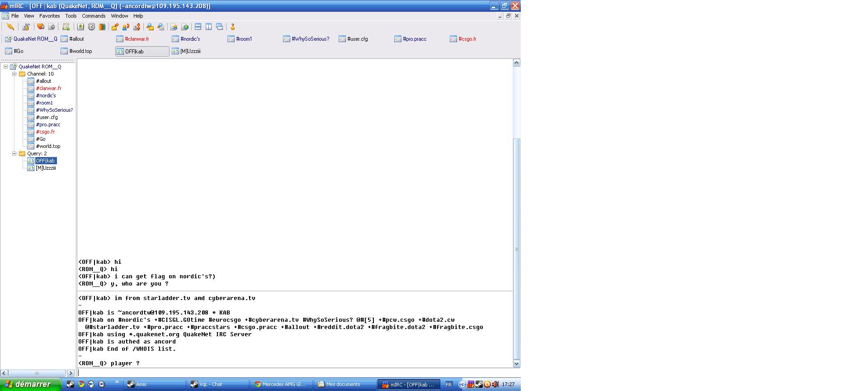Open the Colors books toolbar icon
Image resolution: width=868 pixels, height=391 pixels.
click(x=102, y=27)
